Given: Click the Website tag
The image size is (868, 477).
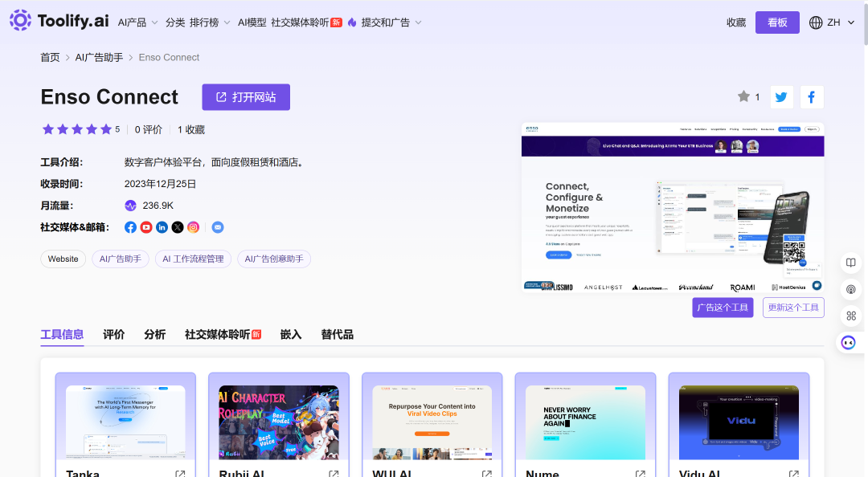Looking at the screenshot, I should [x=63, y=259].
